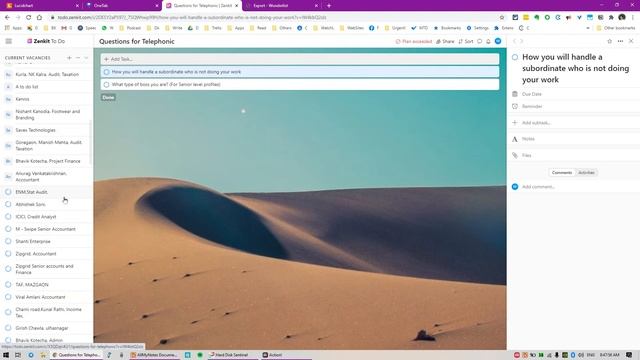The height and width of the screenshot is (360, 640).
Task: Click the circle icon next to Shanti Enterprise
Action: point(8,241)
